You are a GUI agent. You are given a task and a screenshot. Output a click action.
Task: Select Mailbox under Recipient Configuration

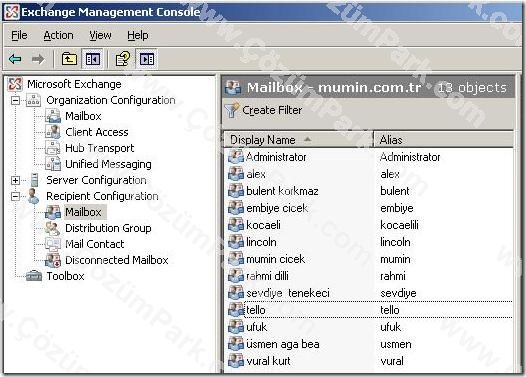click(83, 212)
